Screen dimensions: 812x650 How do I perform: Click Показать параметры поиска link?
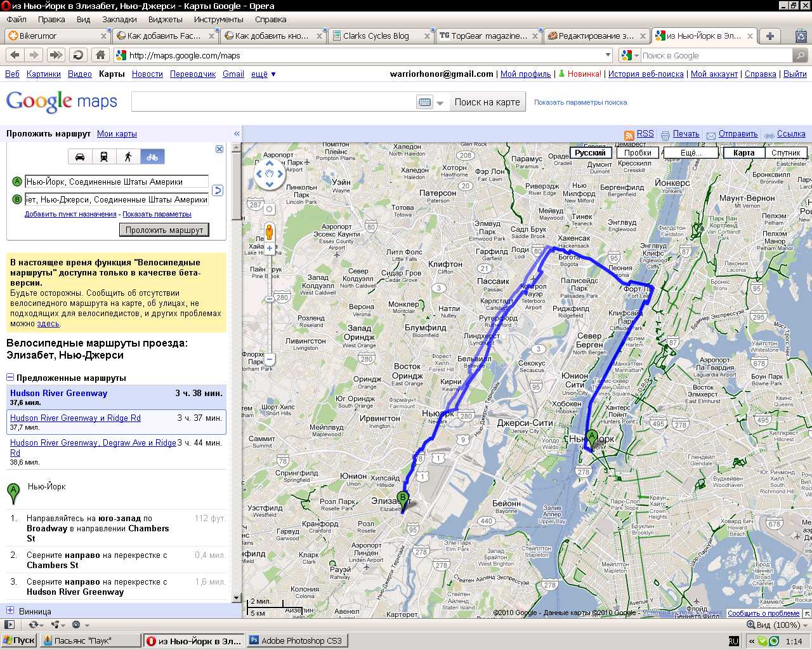pos(580,102)
